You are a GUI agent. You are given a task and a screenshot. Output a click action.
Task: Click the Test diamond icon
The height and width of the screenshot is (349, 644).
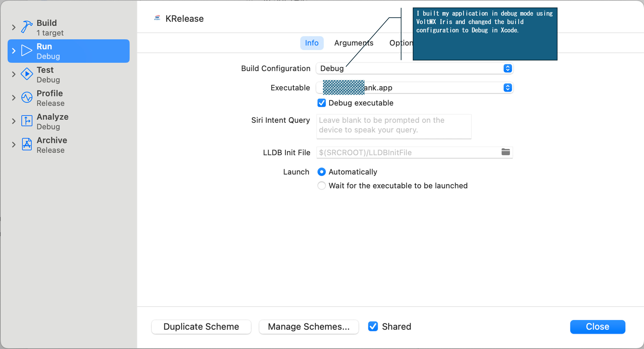coord(26,74)
